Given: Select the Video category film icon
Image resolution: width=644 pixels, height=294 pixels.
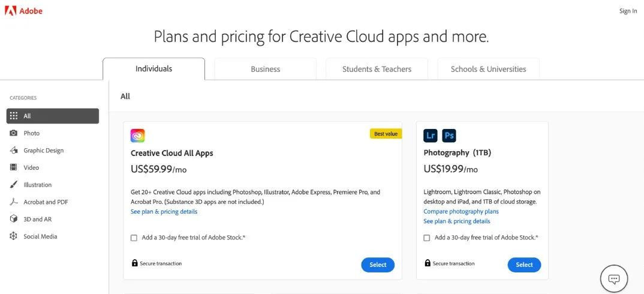Looking at the screenshot, I should (x=13, y=168).
